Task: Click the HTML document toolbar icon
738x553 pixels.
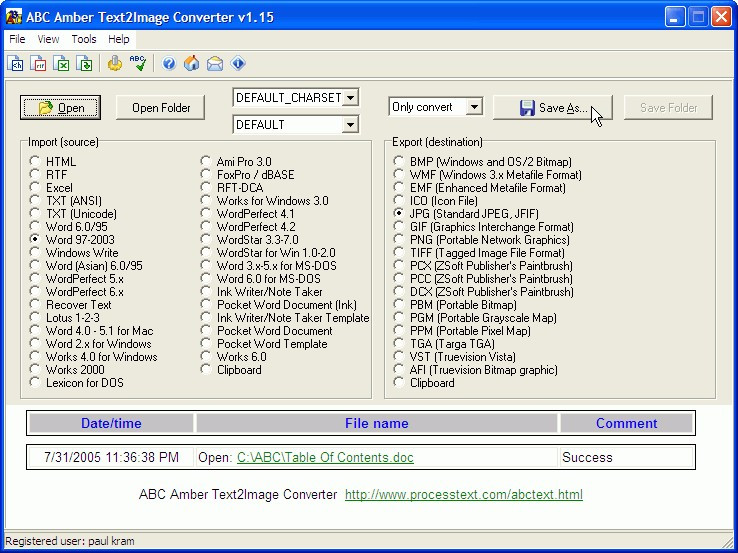Action: tap(16, 63)
